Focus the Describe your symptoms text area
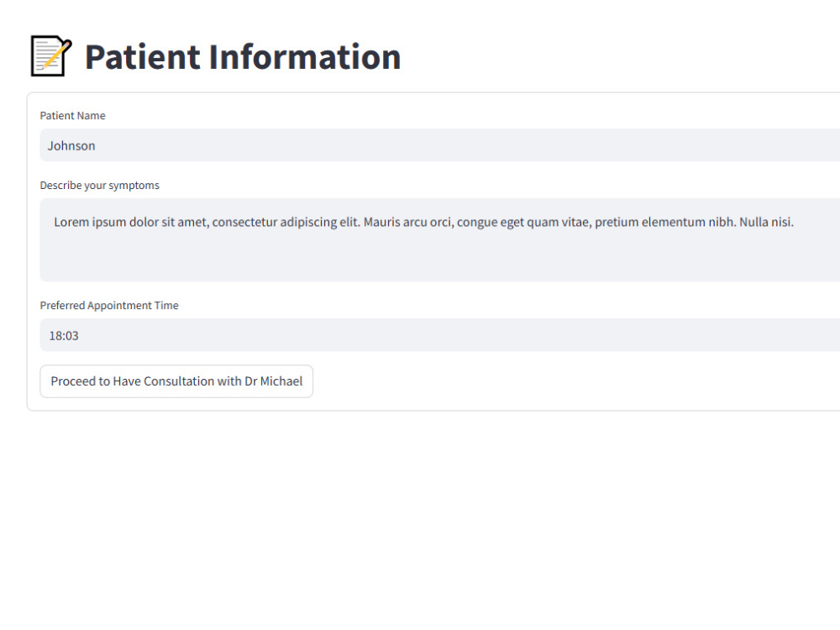 point(440,240)
